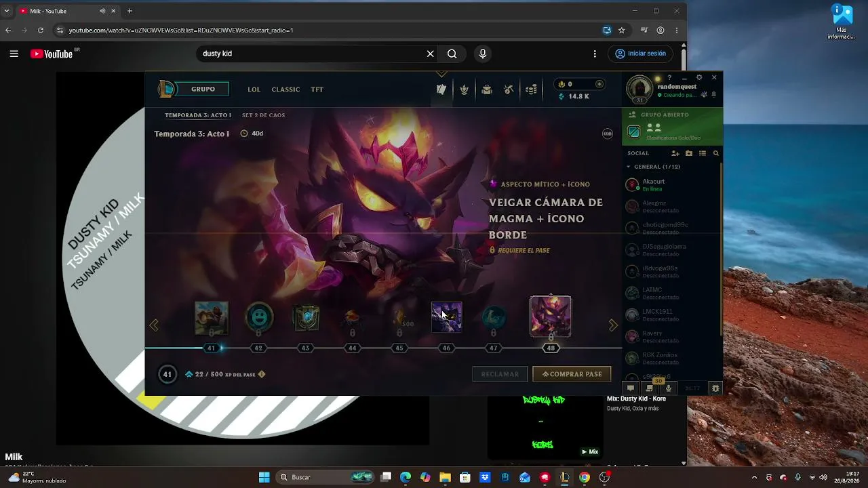
Task: Click randomquest profile avatar
Action: [x=639, y=89]
